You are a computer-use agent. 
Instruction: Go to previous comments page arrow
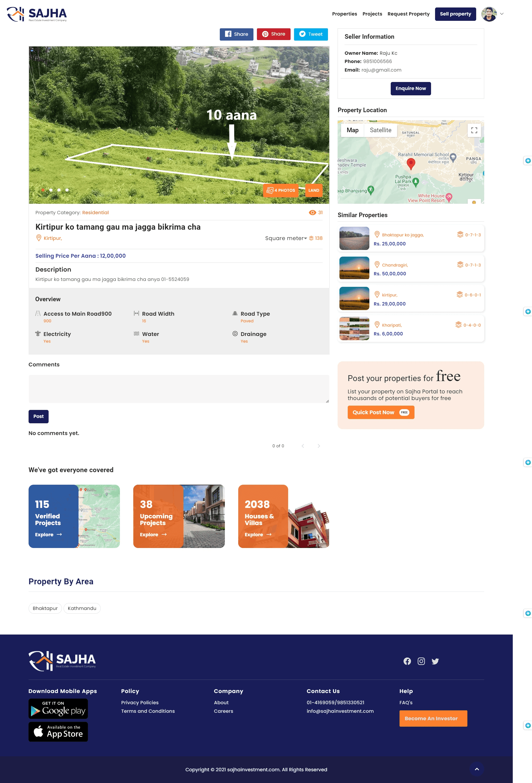(303, 446)
